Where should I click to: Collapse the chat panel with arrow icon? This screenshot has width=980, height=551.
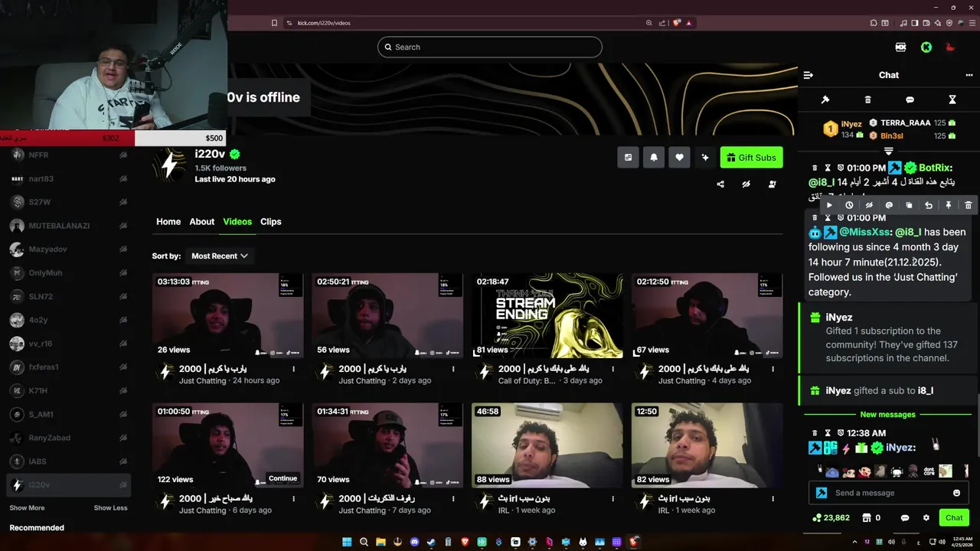pos(808,75)
